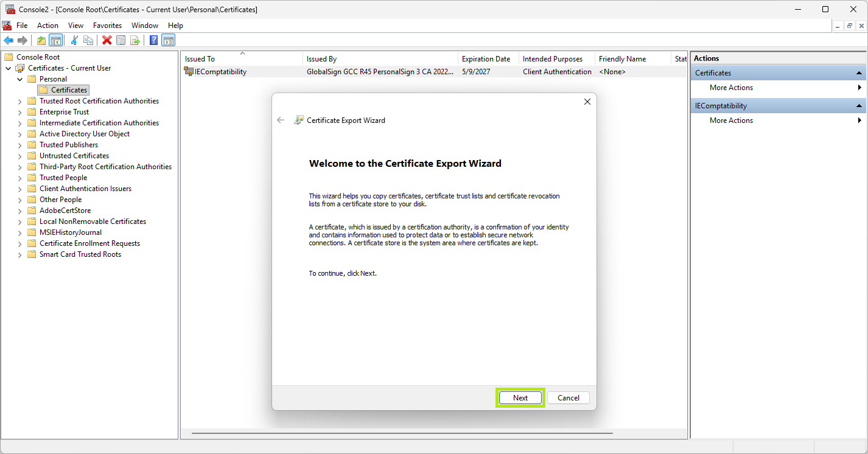
Task: Click the IEComptatibility certificate icon
Action: click(x=189, y=72)
